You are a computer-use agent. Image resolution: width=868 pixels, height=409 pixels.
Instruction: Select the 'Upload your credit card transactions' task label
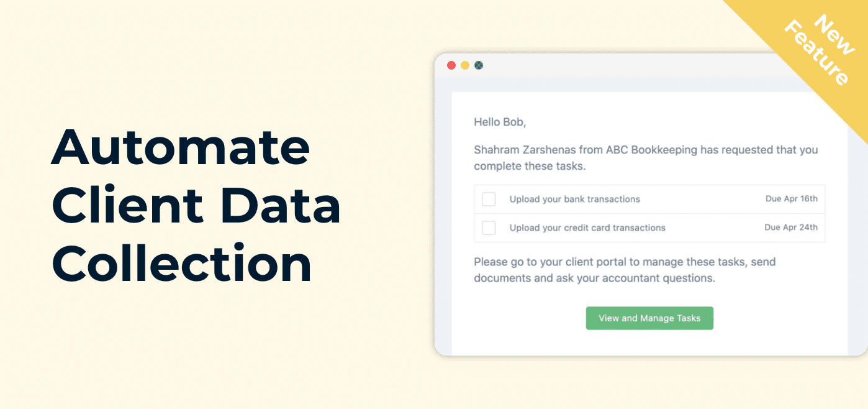[x=587, y=227]
